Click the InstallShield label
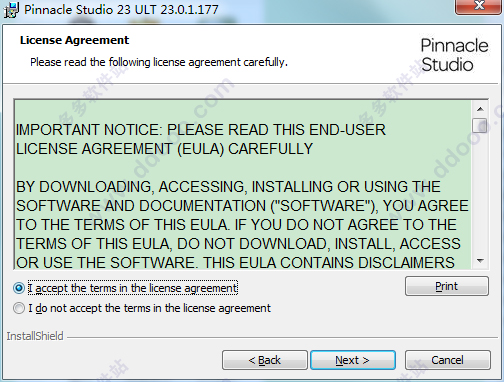This screenshot has width=504, height=382. point(35,336)
